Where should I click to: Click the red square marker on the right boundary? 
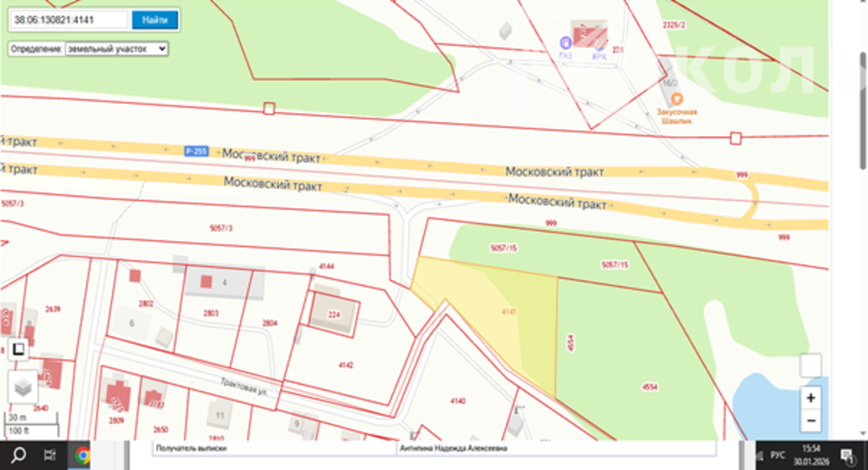coord(735,138)
